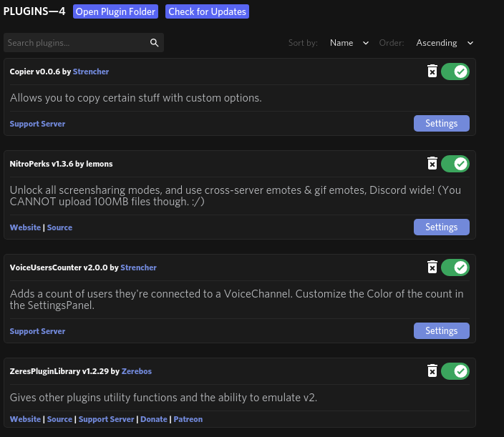Open NitroPerks Source link
The image size is (504, 437).
click(x=59, y=227)
